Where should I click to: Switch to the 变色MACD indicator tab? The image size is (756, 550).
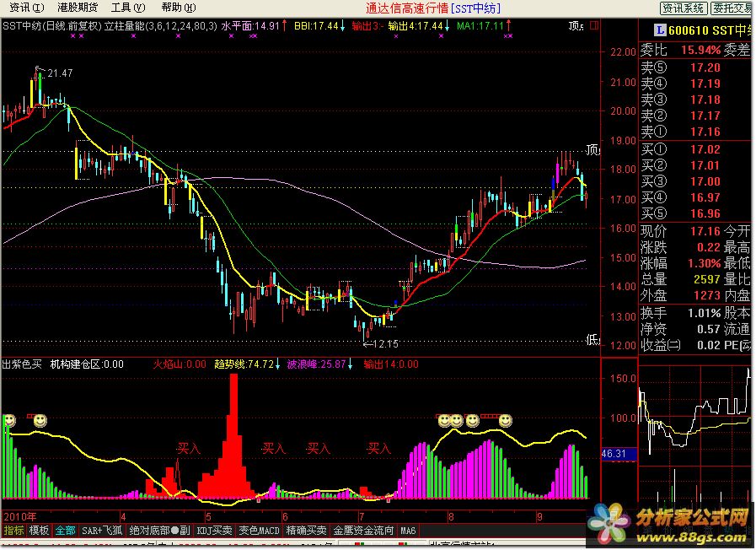coord(259,531)
